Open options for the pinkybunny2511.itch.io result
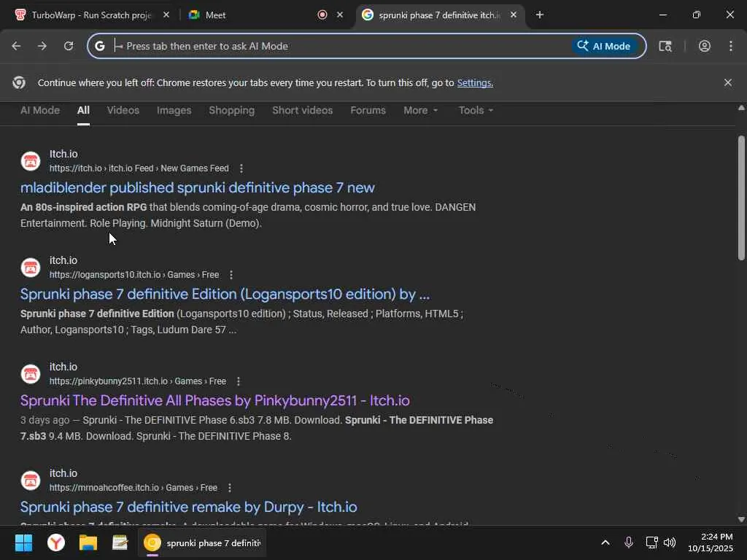This screenshot has height=560, width=747. pos(239,381)
